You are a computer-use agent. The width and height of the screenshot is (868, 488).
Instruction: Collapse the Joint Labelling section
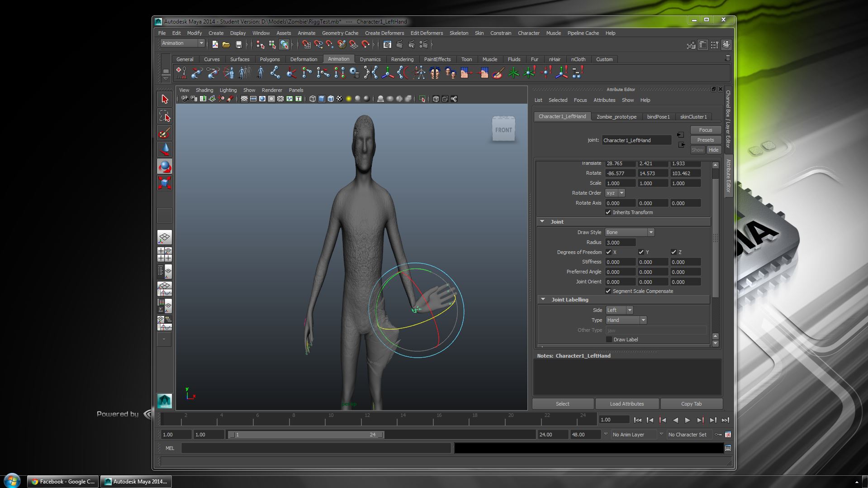tap(543, 299)
